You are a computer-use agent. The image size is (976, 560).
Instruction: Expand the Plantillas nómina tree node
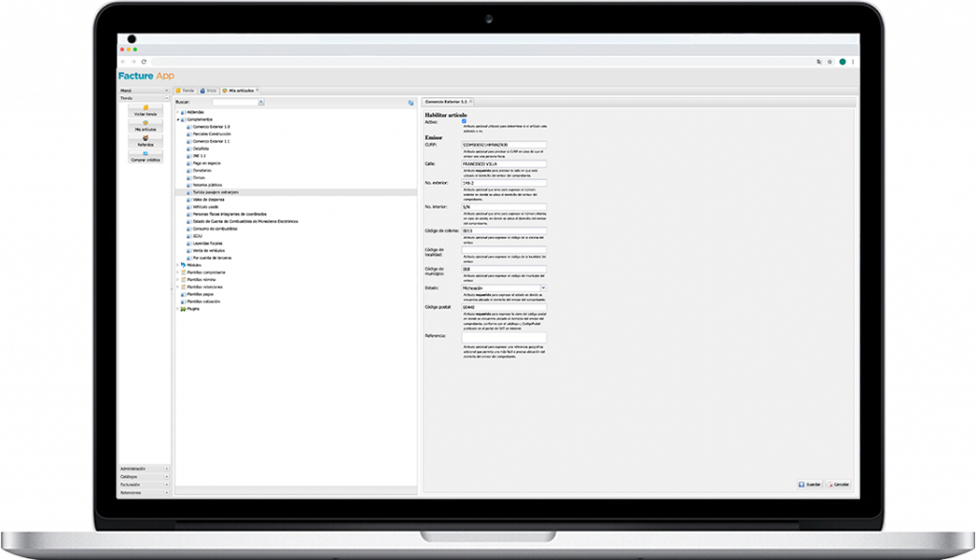click(x=177, y=279)
